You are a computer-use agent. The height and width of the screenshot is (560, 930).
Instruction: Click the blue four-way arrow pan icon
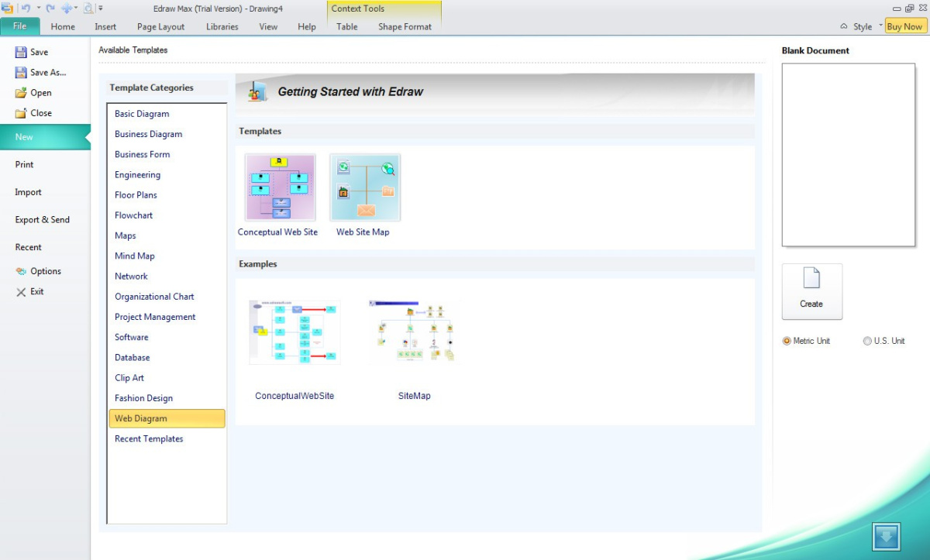pyautogui.click(x=67, y=9)
